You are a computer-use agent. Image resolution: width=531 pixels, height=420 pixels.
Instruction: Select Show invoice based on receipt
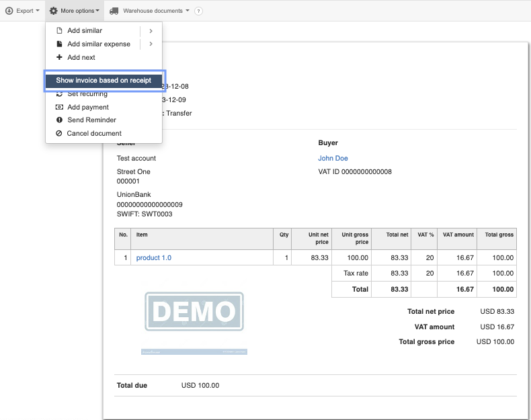(104, 81)
